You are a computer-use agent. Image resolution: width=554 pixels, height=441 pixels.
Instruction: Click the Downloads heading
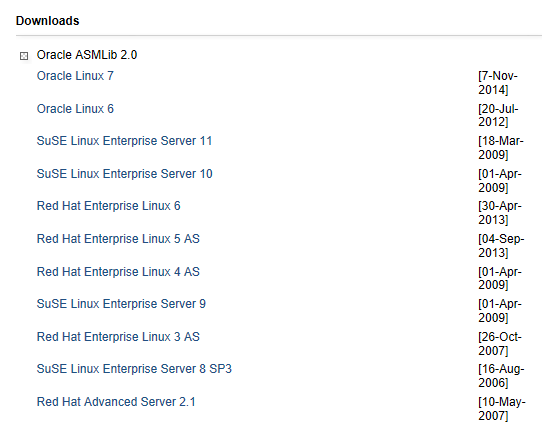tap(47, 20)
